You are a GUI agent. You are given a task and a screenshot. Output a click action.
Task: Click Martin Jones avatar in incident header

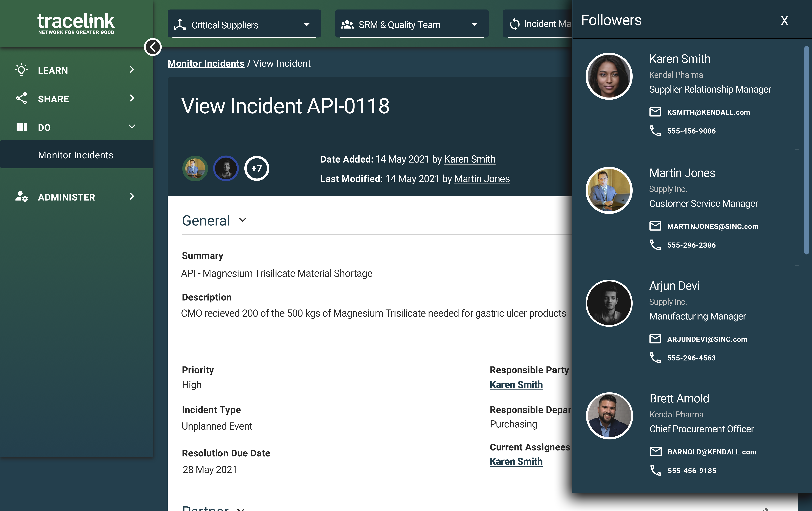[195, 168]
